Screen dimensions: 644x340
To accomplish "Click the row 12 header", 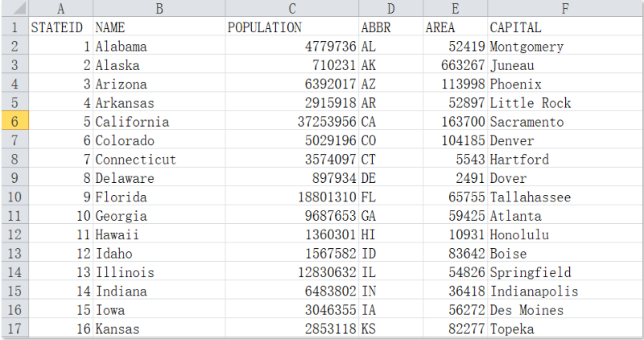I will click(x=14, y=234).
